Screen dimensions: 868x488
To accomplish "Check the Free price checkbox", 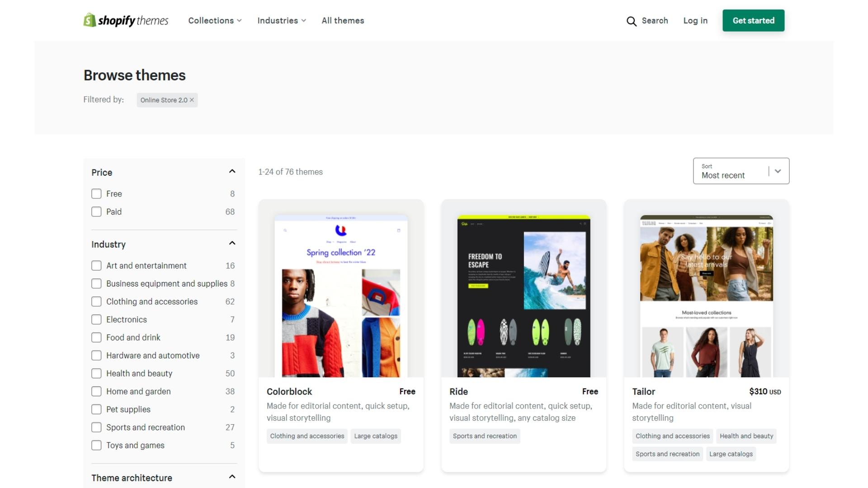I will click(x=96, y=194).
